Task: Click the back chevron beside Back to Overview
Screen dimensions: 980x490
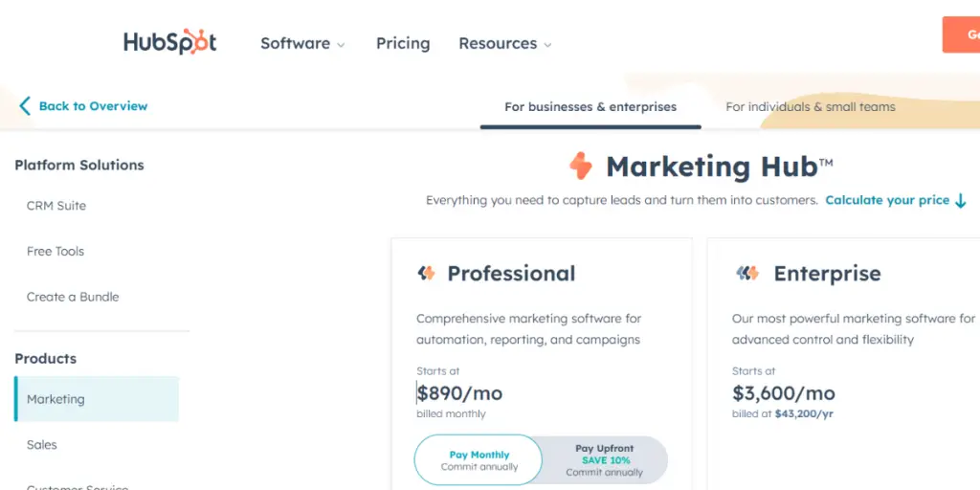Action: coord(24,106)
